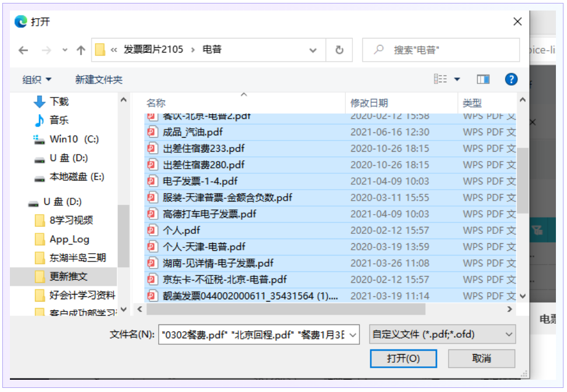This screenshot has height=392, width=567.
Task: Open the file type filter dropdown
Action: click(443, 334)
